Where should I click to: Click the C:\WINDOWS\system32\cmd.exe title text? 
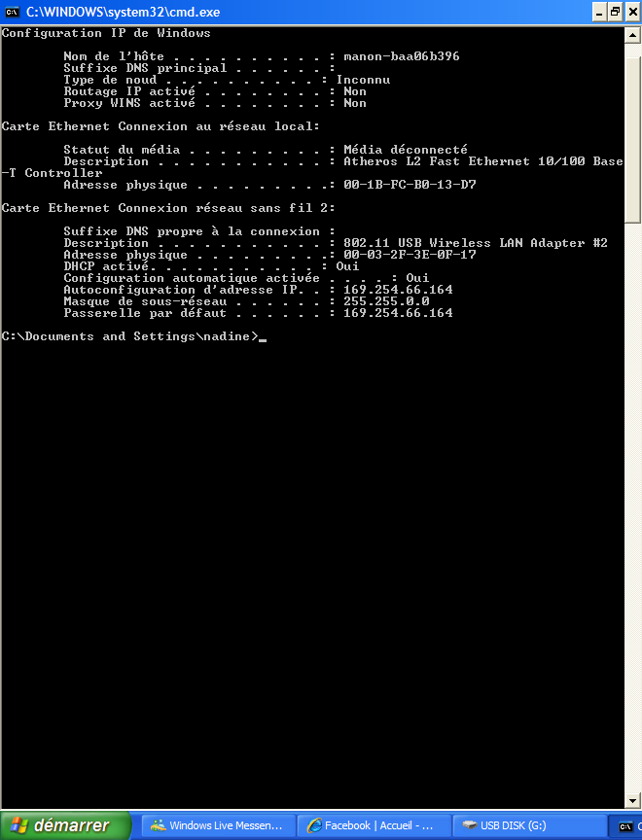pyautogui.click(x=123, y=12)
